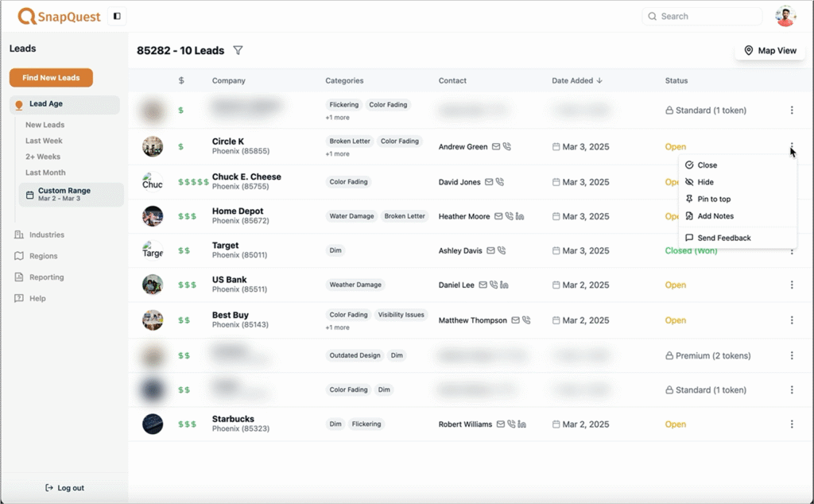The width and height of the screenshot is (814, 504).
Task: Call Robert Williams via phone icon
Action: pos(511,424)
